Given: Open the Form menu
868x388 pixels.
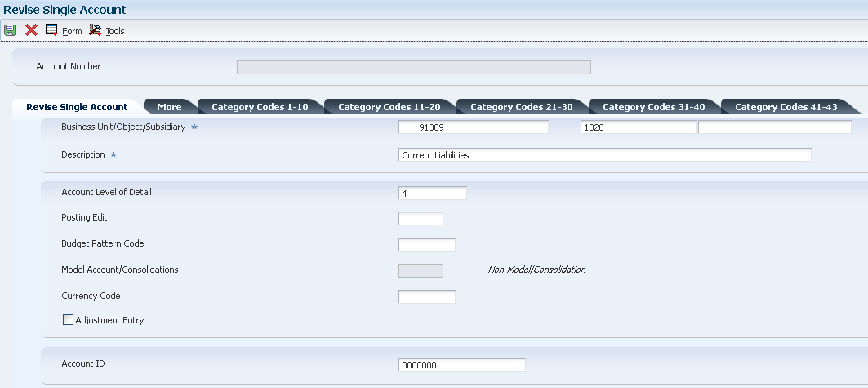Looking at the screenshot, I should tap(72, 32).
